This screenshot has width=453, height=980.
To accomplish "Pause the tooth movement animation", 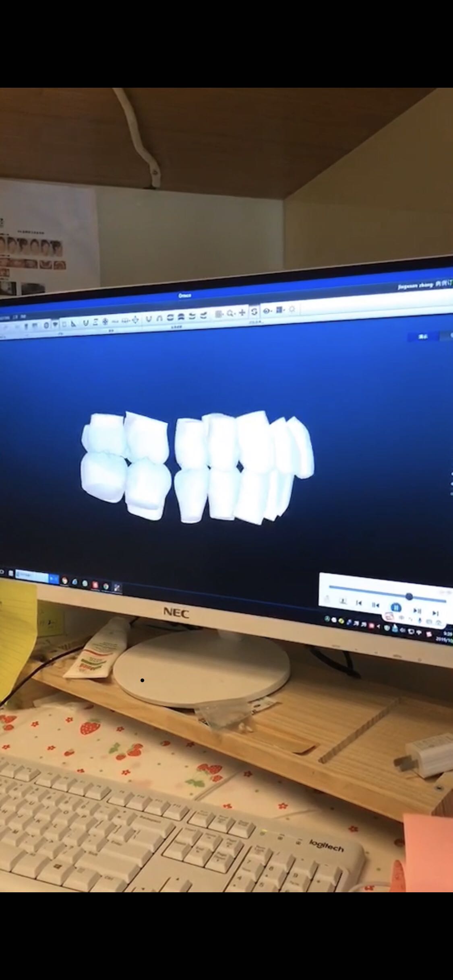I will (x=396, y=607).
